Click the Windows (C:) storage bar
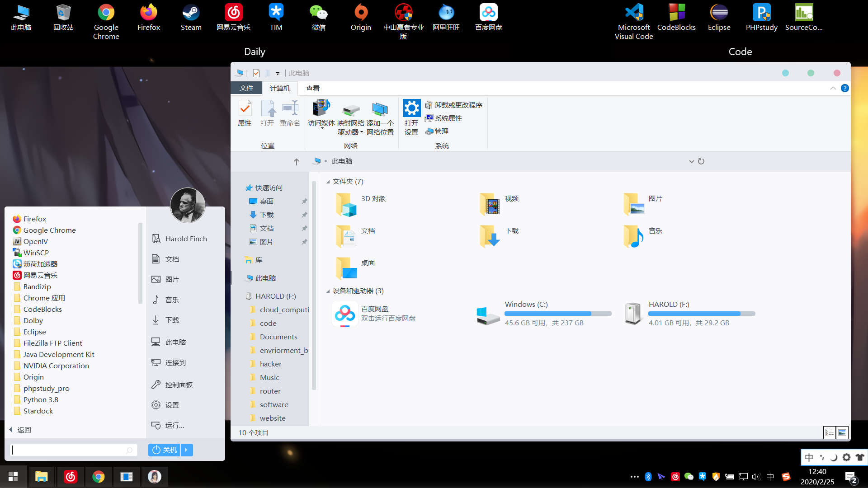 (x=558, y=314)
